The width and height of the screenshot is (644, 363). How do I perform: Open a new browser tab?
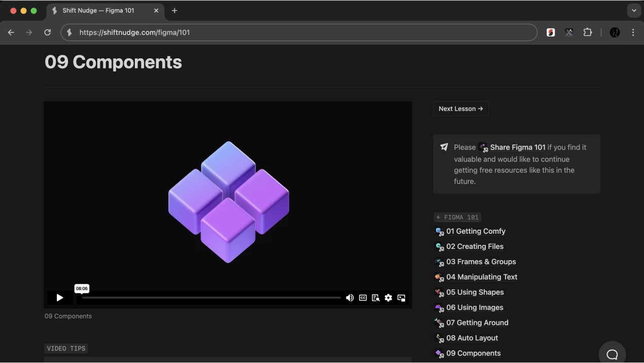[x=174, y=11]
